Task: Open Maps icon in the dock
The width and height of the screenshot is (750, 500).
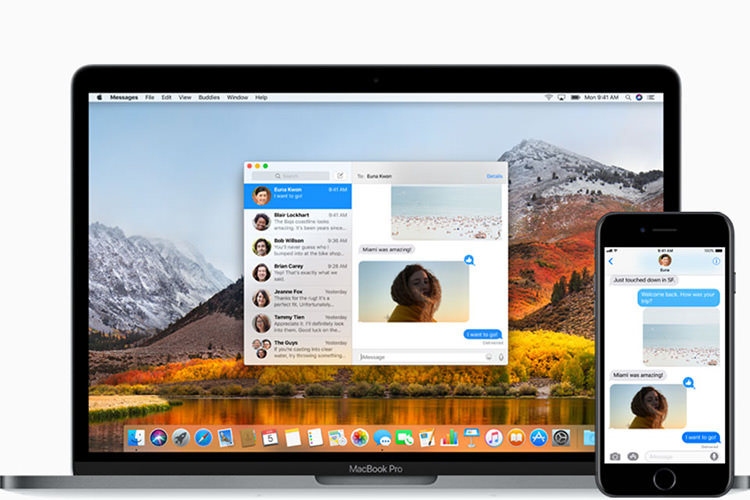Action: [337, 437]
